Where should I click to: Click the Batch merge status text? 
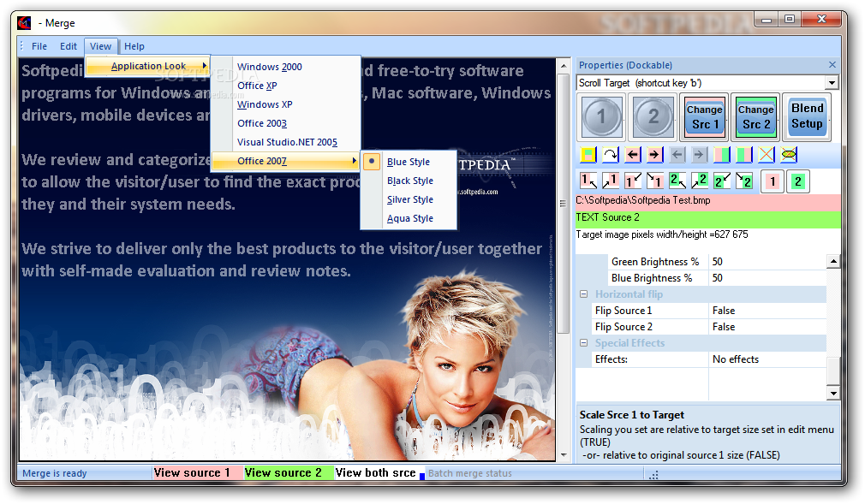[x=470, y=473]
